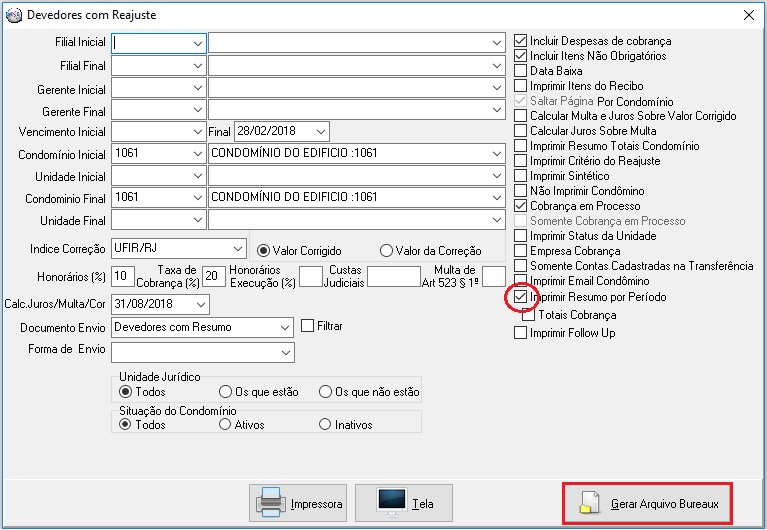Click the Honorários (%) input field

(123, 276)
